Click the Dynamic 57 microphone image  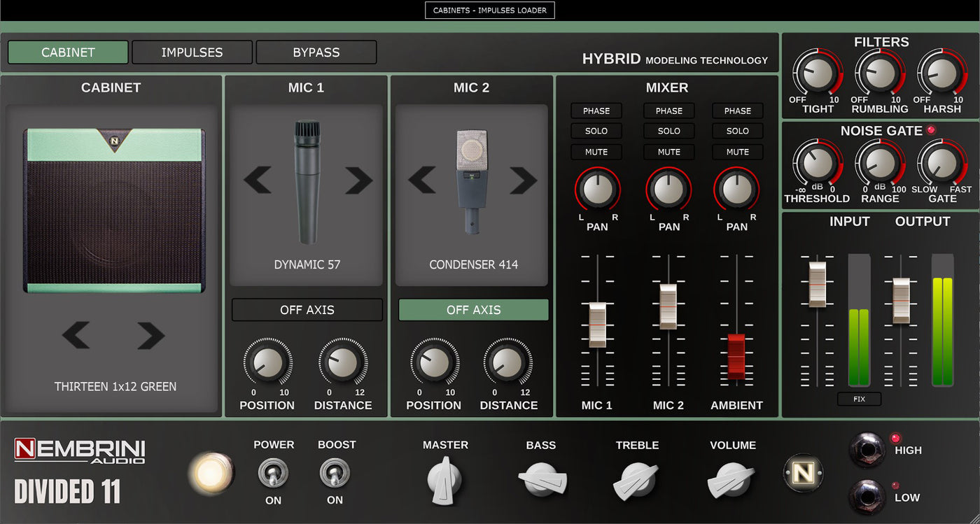click(x=308, y=182)
